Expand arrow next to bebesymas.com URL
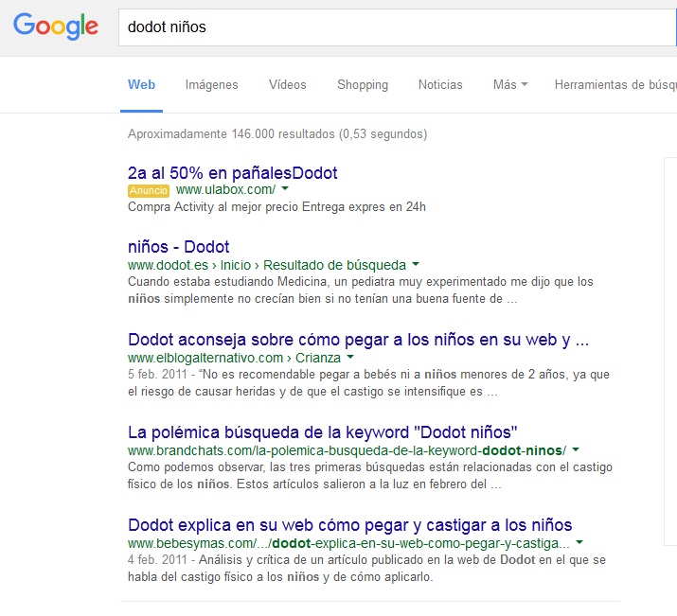677x616 pixels. point(579,542)
